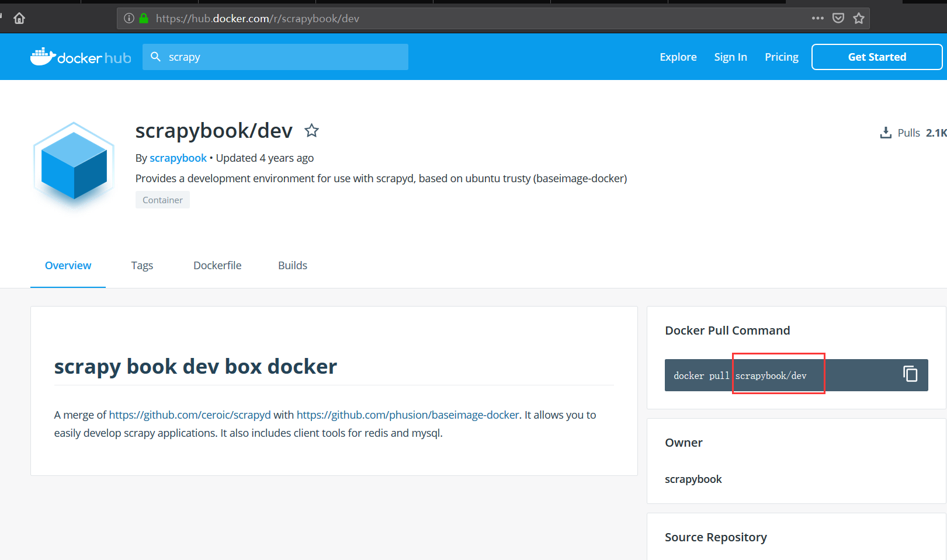Switch to the Builds tab
This screenshot has height=560, width=947.
point(293,266)
